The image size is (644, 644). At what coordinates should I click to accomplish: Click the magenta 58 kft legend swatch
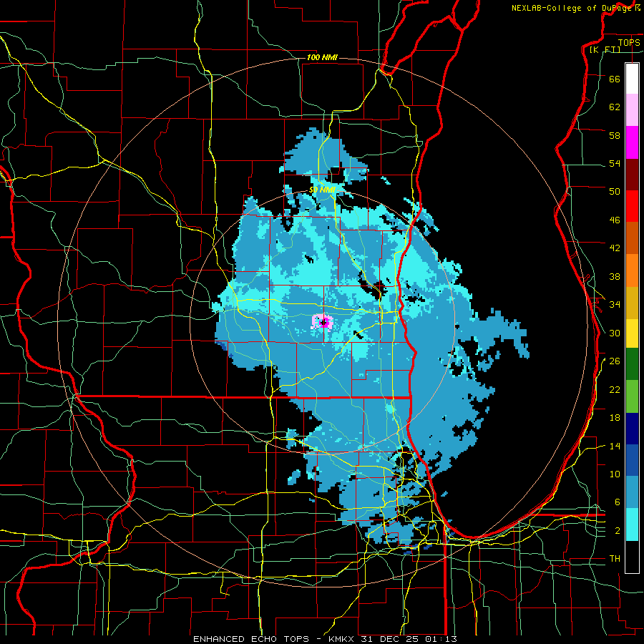[632, 142]
